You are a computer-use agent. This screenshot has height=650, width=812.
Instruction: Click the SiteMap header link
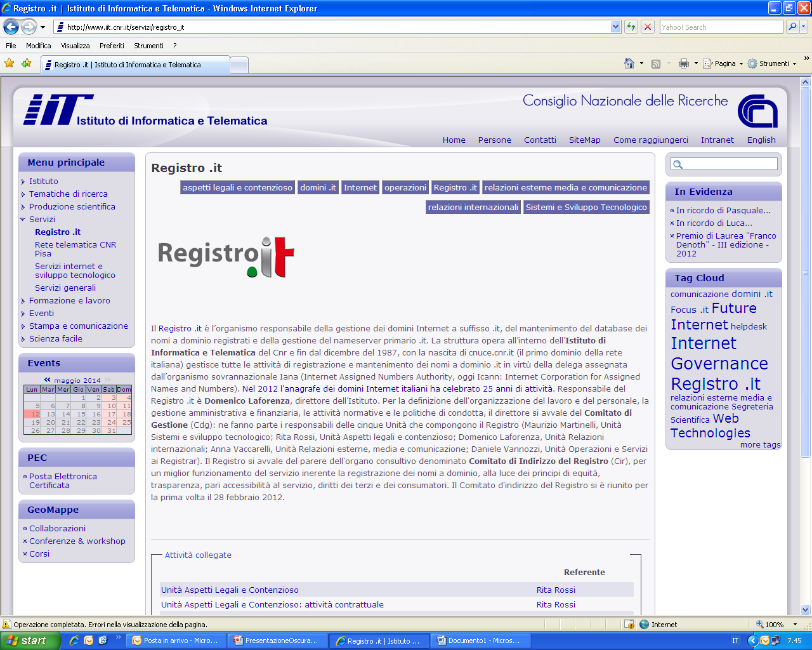coord(585,140)
